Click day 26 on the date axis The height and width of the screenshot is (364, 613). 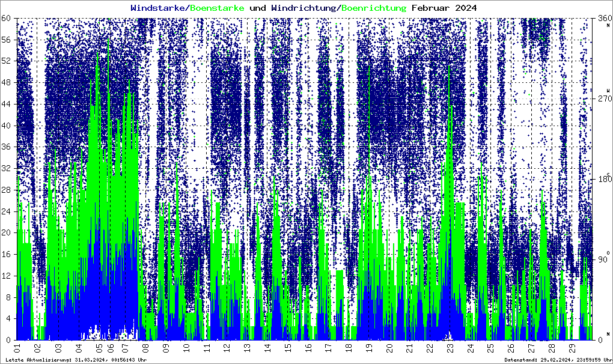511,348
